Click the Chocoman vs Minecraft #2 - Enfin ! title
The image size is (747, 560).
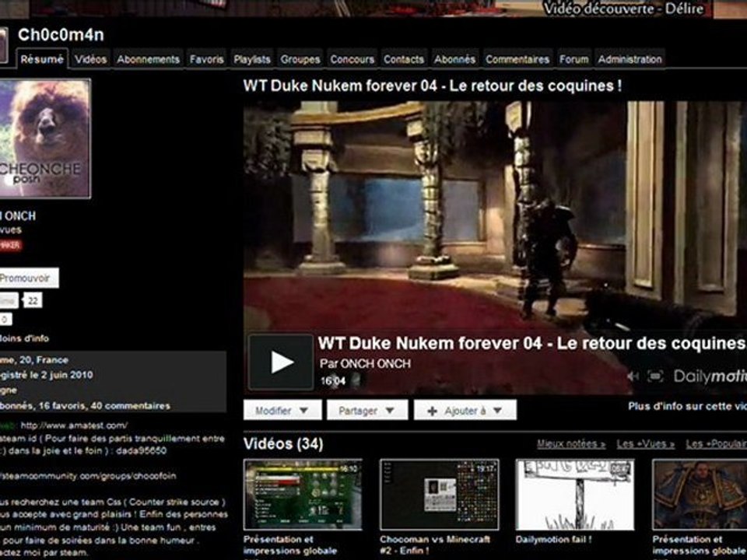coord(434,544)
